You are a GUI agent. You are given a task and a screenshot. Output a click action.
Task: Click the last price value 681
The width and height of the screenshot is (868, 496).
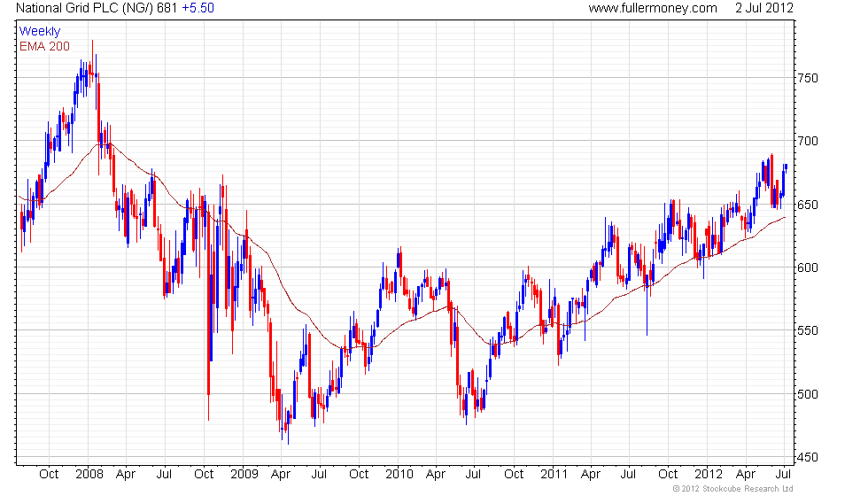click(x=167, y=8)
